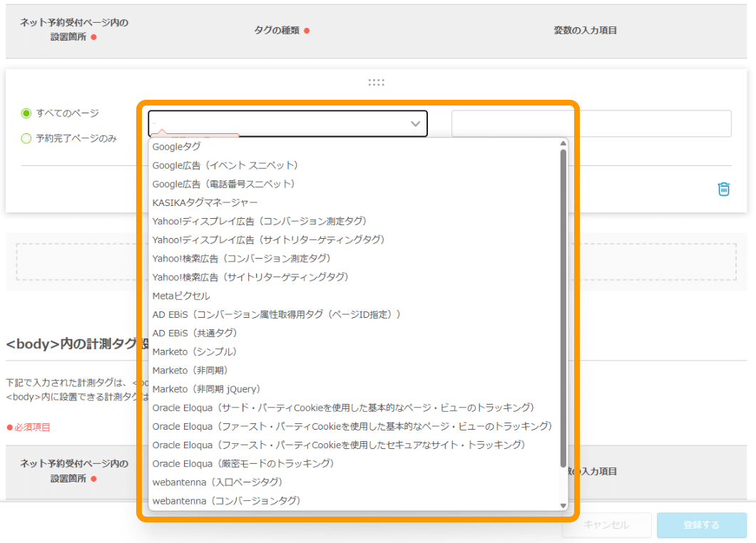756x543 pixels.
Task: Pick AD EBiS（共通タグ）option
Action: (x=355, y=333)
